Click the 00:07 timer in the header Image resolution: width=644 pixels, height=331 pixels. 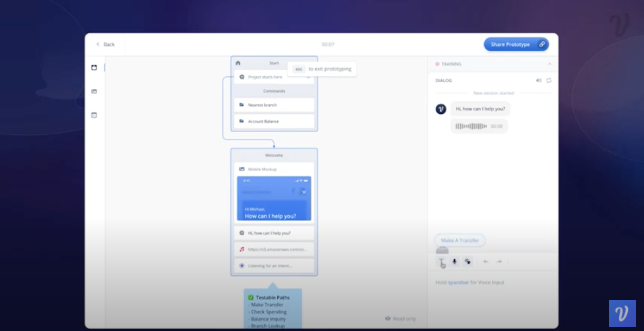click(328, 44)
